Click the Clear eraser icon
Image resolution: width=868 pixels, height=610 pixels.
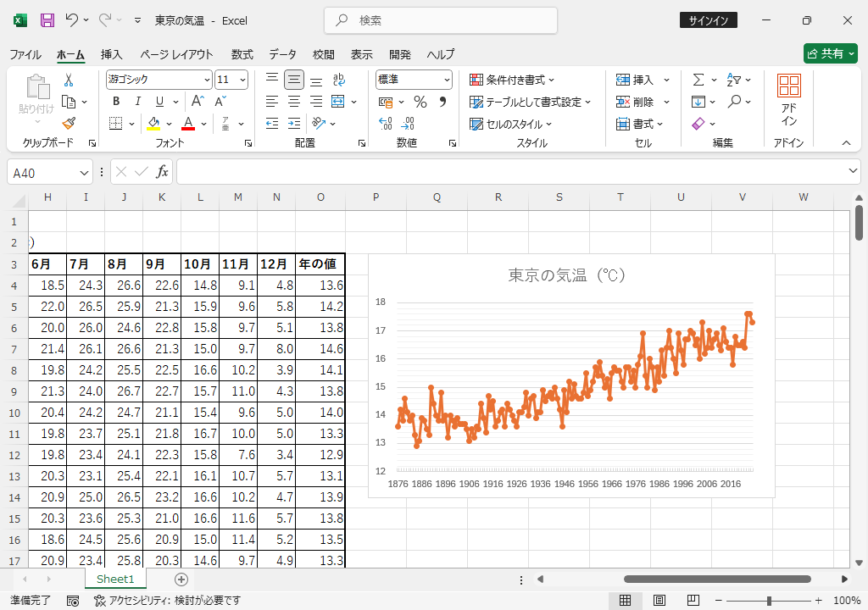pos(698,124)
